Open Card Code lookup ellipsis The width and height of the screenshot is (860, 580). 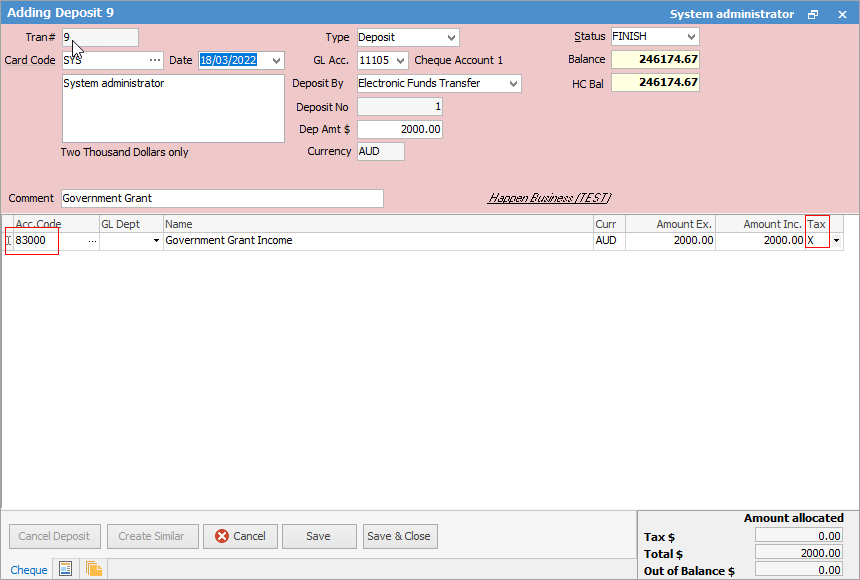[155, 60]
